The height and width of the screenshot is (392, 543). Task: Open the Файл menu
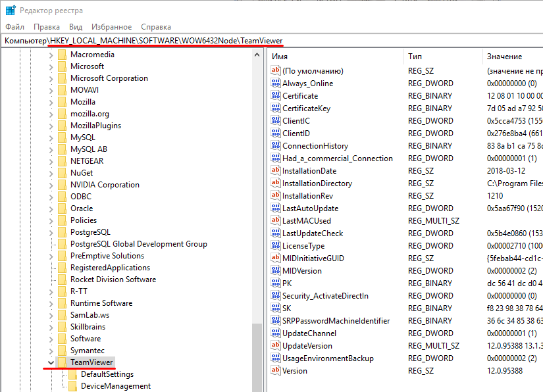click(x=14, y=27)
